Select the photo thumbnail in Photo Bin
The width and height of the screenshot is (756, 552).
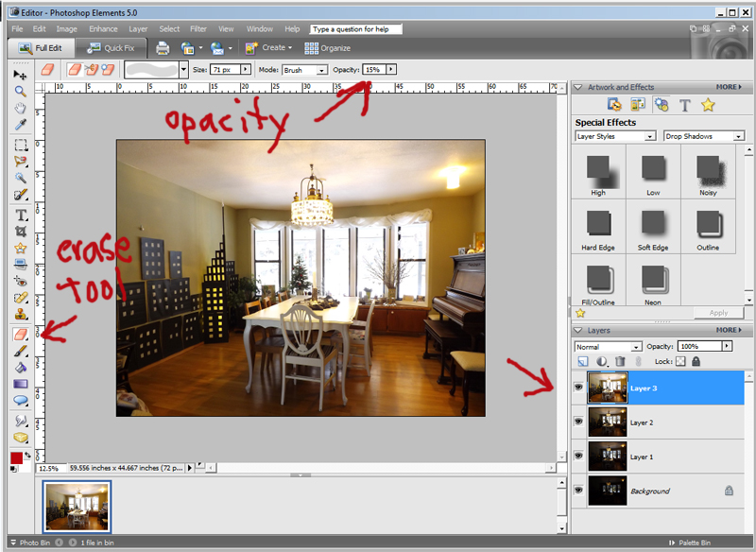coord(77,507)
